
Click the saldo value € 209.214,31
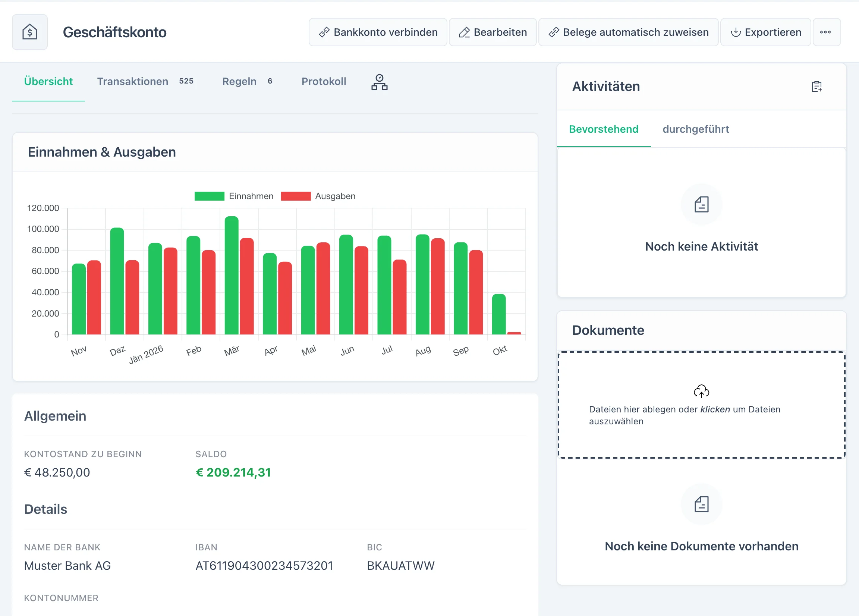pyautogui.click(x=233, y=473)
